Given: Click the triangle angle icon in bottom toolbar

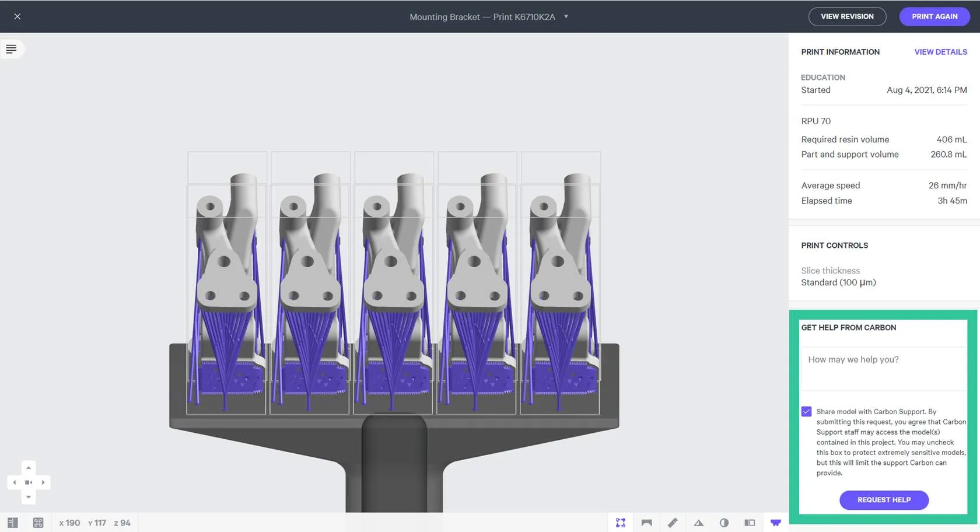Looking at the screenshot, I should [x=698, y=523].
